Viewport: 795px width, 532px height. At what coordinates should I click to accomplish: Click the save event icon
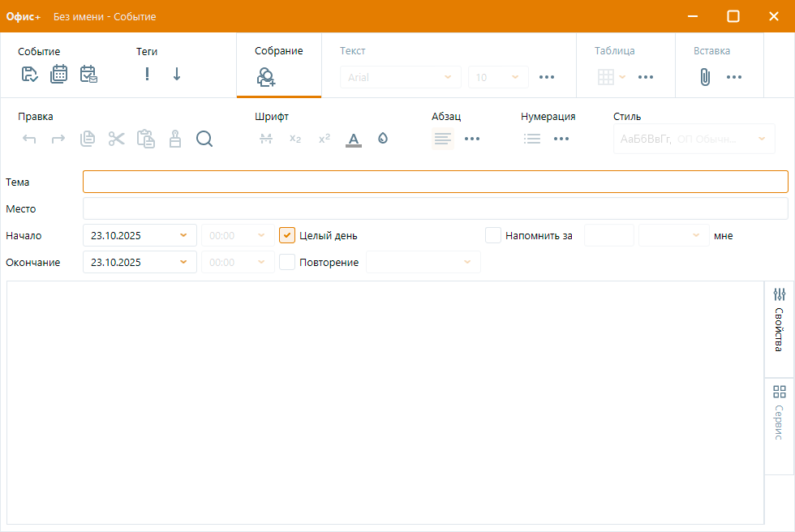click(29, 73)
